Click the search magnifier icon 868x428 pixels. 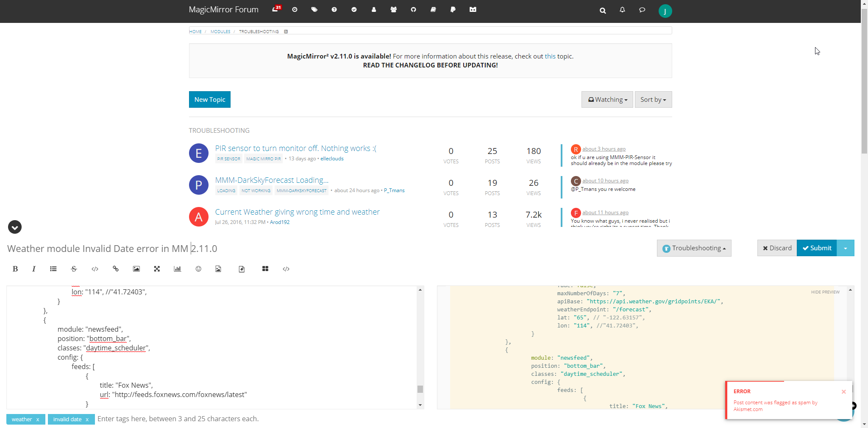tap(603, 11)
